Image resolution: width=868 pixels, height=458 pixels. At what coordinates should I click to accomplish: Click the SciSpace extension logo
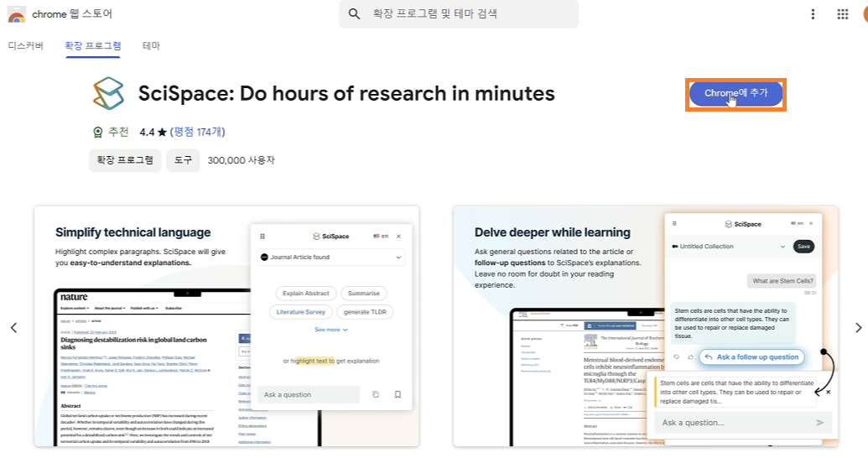tap(108, 93)
